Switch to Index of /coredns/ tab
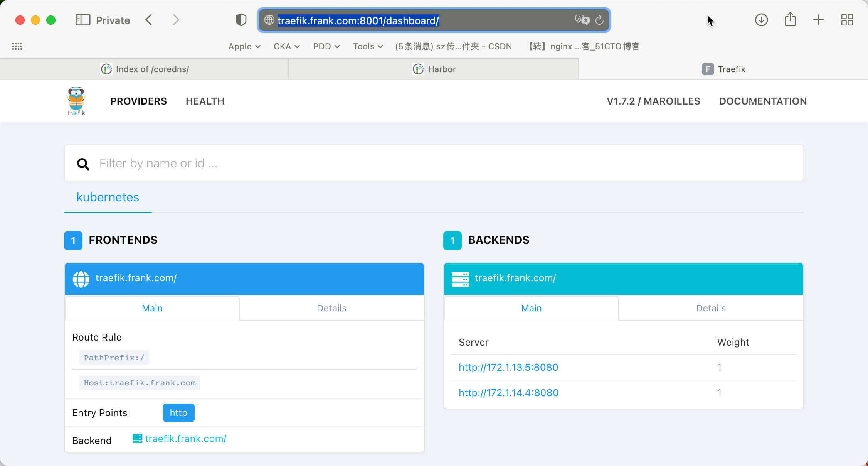 [144, 69]
